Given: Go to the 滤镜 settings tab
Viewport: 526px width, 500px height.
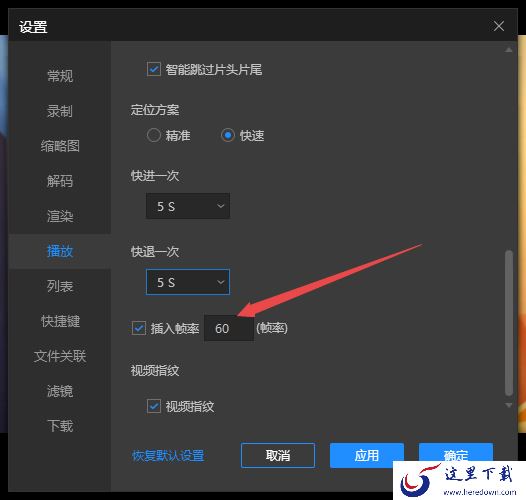Looking at the screenshot, I should [60, 391].
